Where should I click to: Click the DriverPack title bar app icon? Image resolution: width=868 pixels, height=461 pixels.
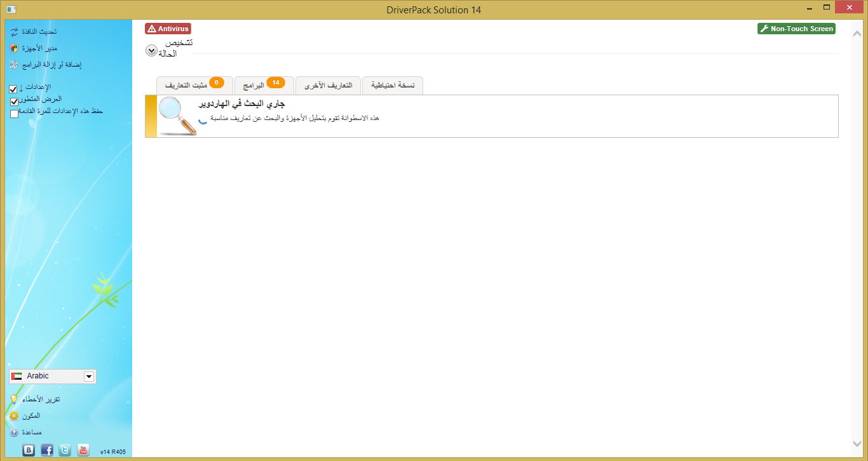click(11, 10)
